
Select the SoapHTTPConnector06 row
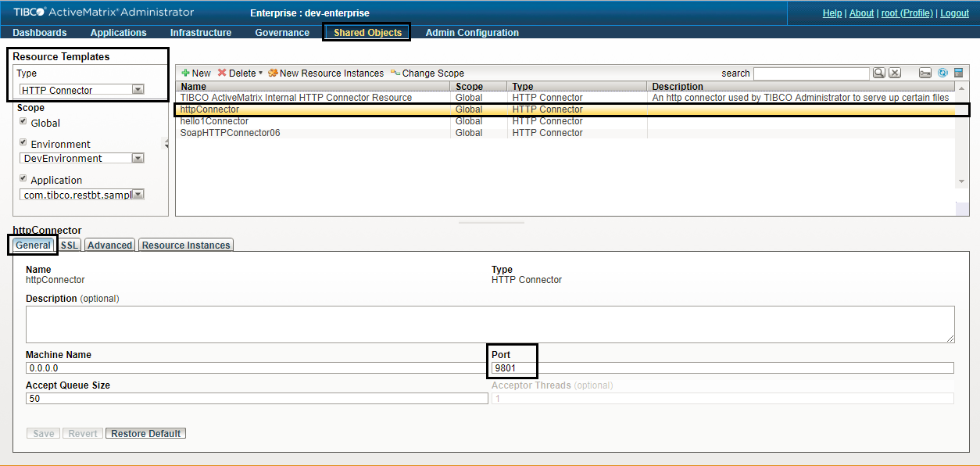click(x=565, y=133)
